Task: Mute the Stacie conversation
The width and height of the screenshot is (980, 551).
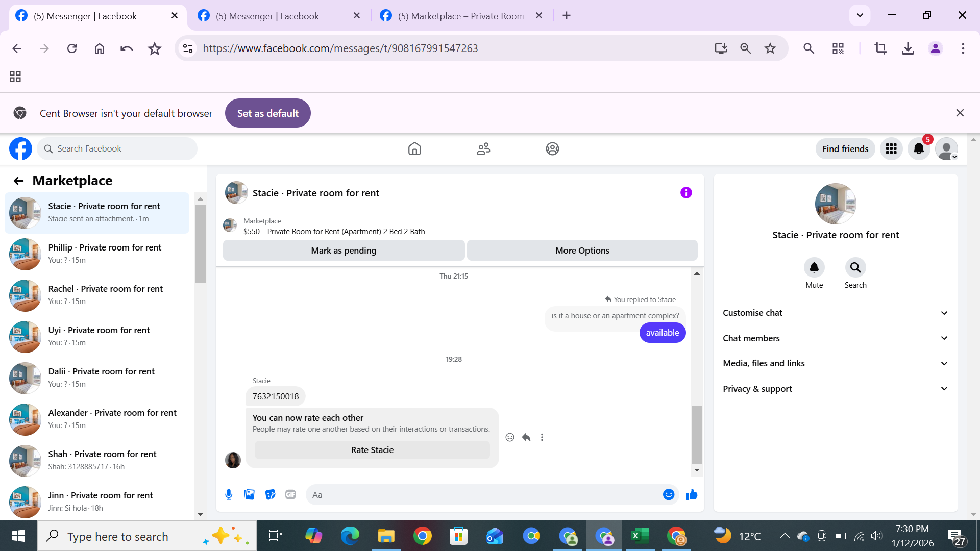Action: (814, 268)
